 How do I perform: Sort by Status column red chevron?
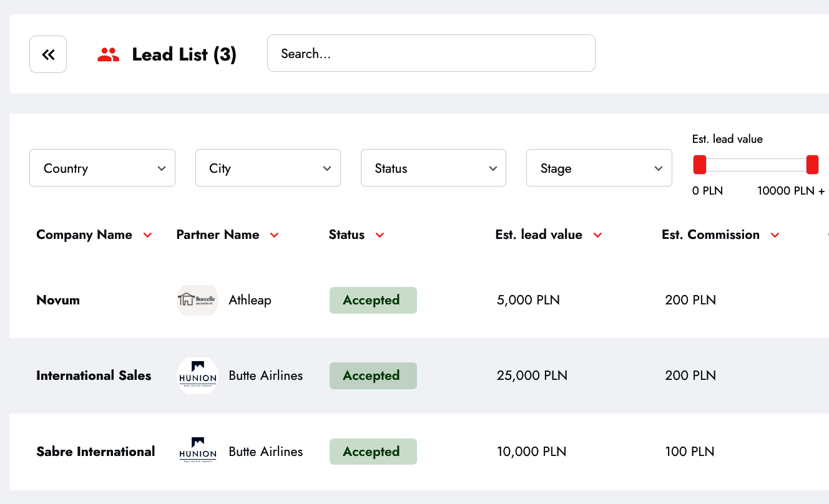[380, 235]
